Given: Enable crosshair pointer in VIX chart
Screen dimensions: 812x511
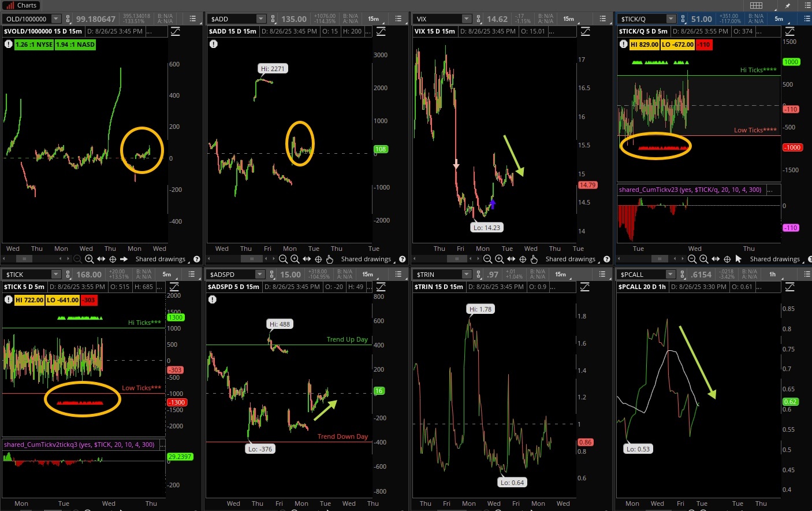Looking at the screenshot, I should (x=523, y=259).
